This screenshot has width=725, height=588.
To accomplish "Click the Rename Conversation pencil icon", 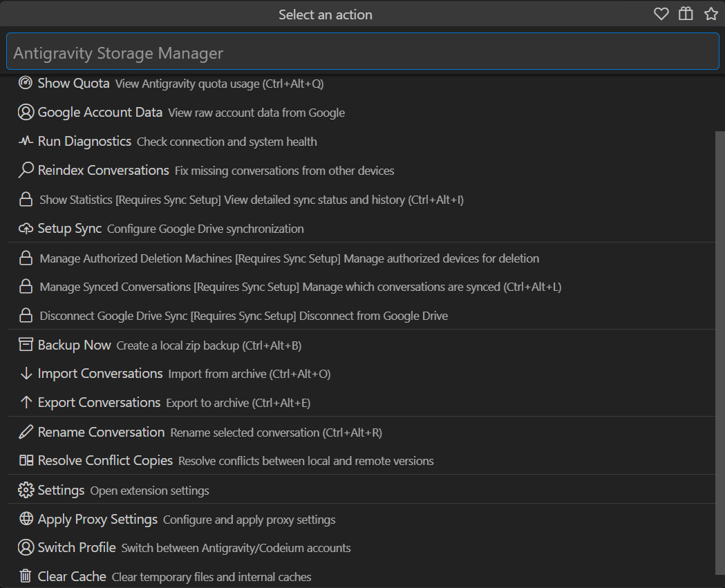I will pos(26,431).
